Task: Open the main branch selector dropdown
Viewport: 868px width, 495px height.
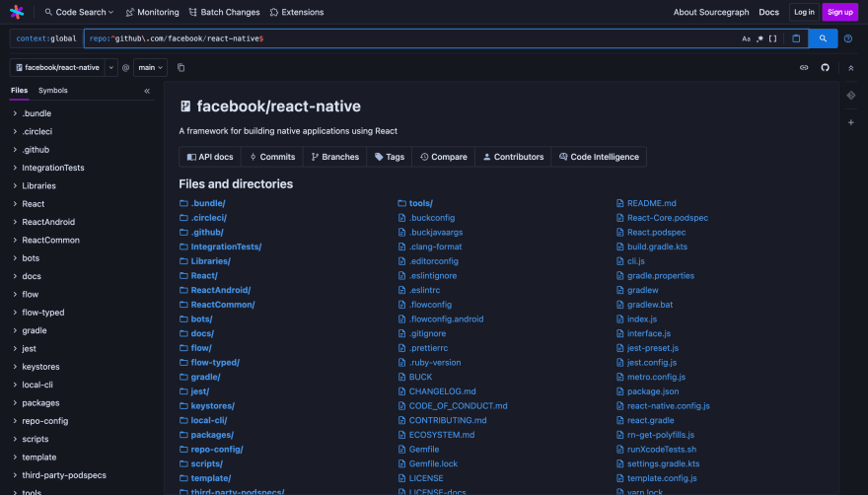Action: 150,68
